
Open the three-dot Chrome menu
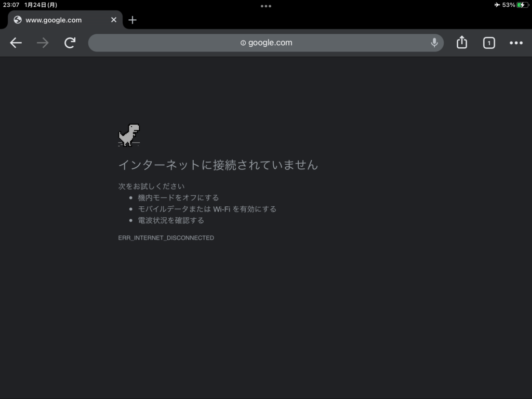[516, 43]
